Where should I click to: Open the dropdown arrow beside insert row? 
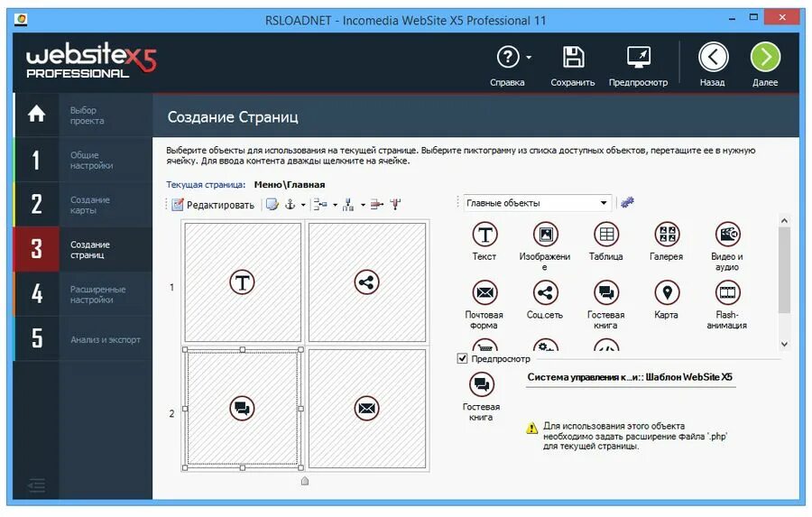tap(335, 205)
